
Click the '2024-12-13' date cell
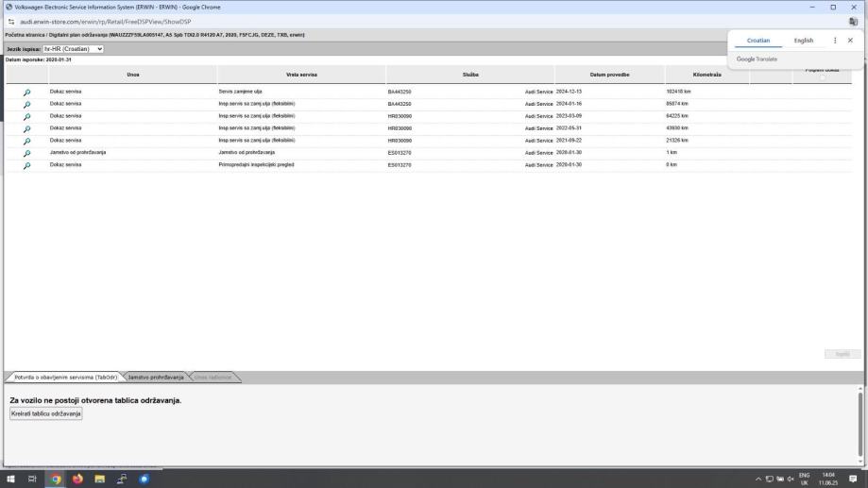point(569,92)
